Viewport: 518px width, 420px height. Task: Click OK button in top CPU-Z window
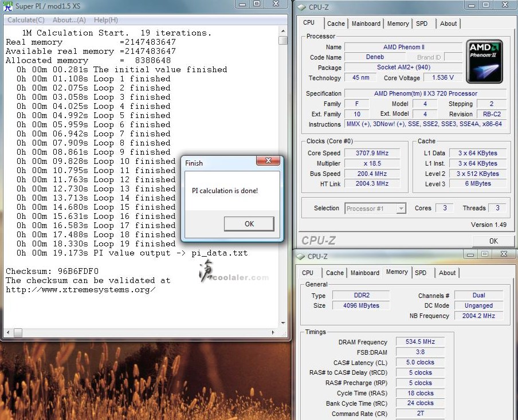tap(493, 241)
